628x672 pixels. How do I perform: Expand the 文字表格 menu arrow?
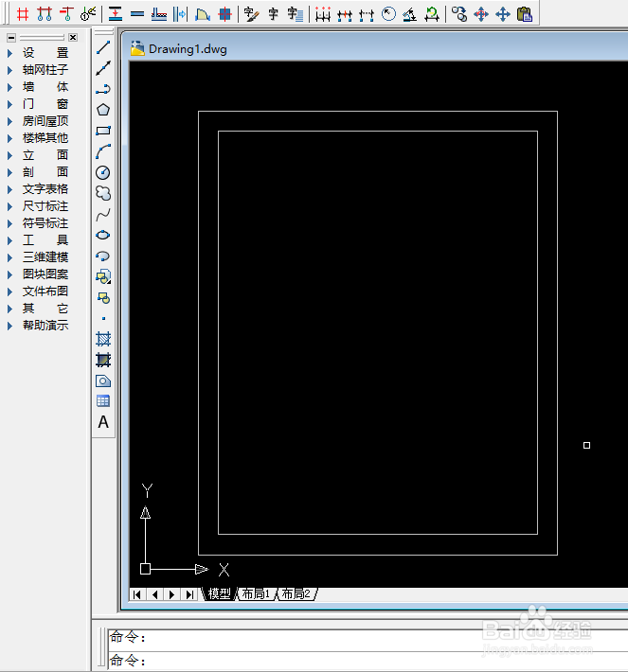point(9,189)
